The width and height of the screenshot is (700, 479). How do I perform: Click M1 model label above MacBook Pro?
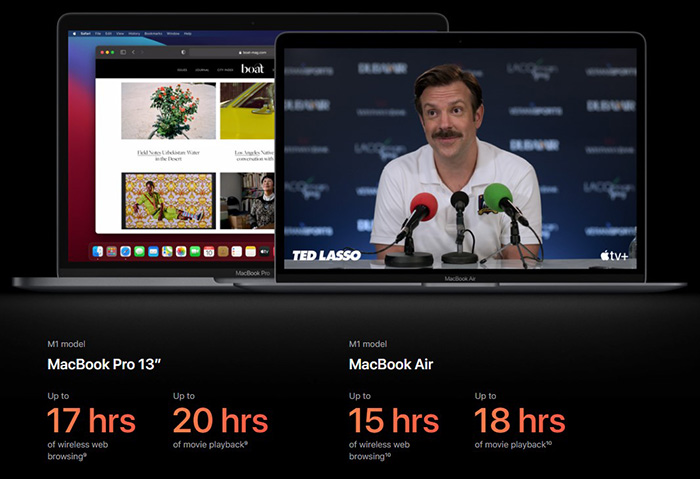click(66, 344)
